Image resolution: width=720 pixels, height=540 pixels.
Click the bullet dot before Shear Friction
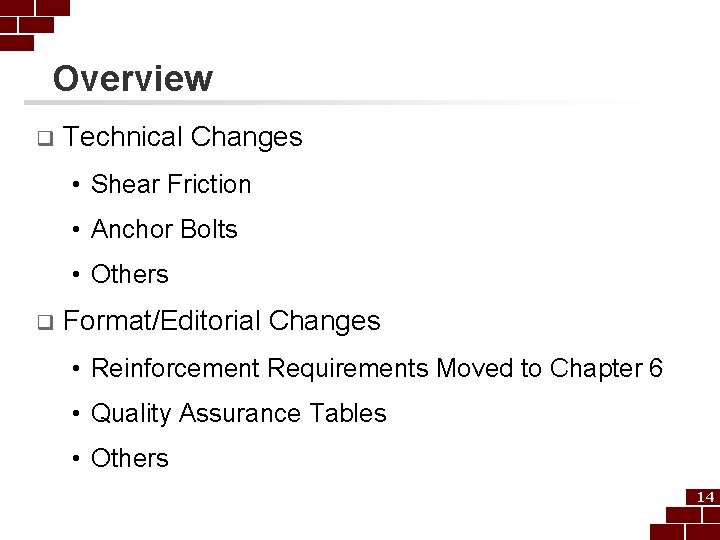pos(76,185)
